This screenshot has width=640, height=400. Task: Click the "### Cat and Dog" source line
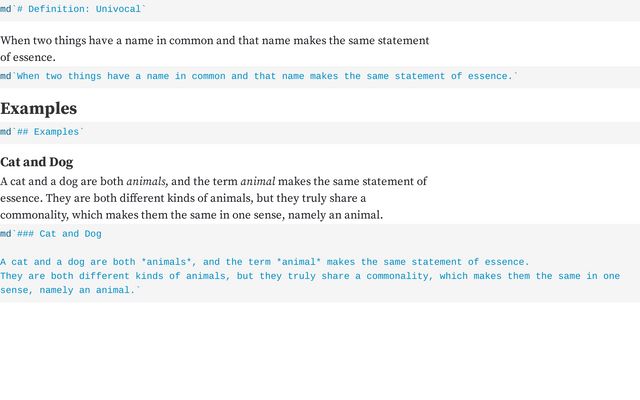coord(51,234)
